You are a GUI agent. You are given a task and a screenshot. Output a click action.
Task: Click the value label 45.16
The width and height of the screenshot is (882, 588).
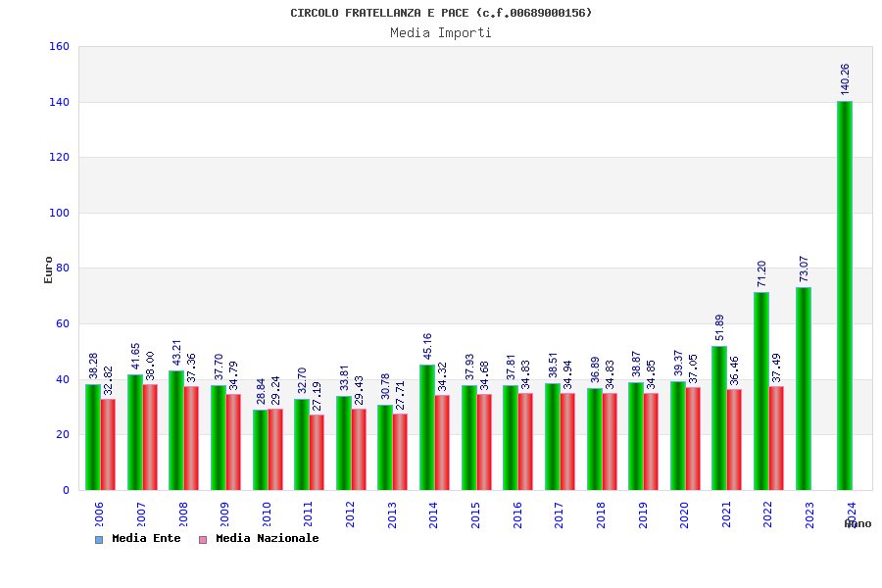pos(427,346)
